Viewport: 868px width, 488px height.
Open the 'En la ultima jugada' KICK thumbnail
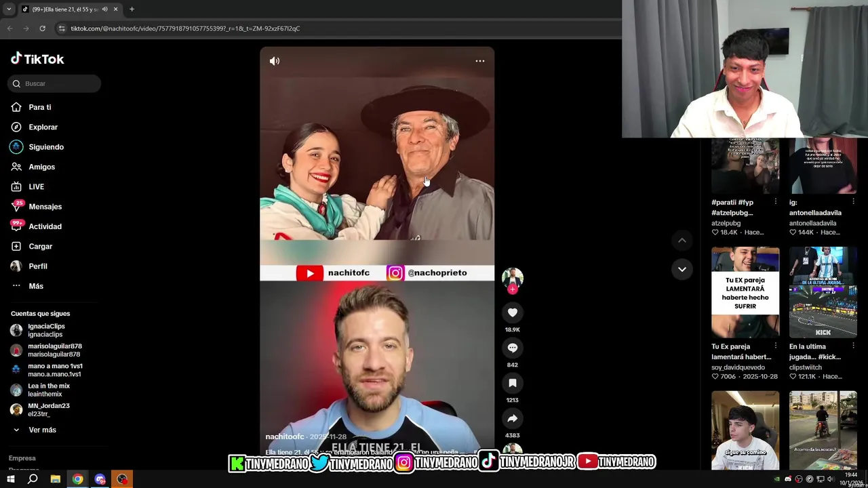click(x=823, y=292)
